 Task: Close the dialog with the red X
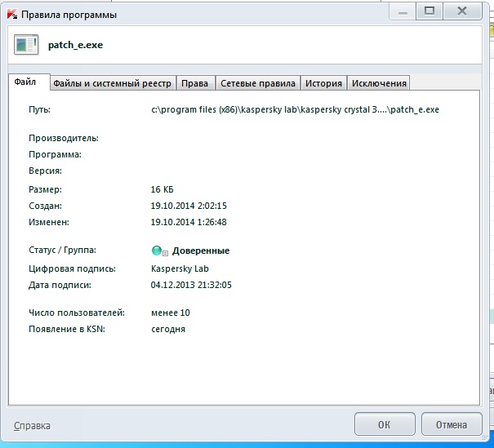(465, 11)
